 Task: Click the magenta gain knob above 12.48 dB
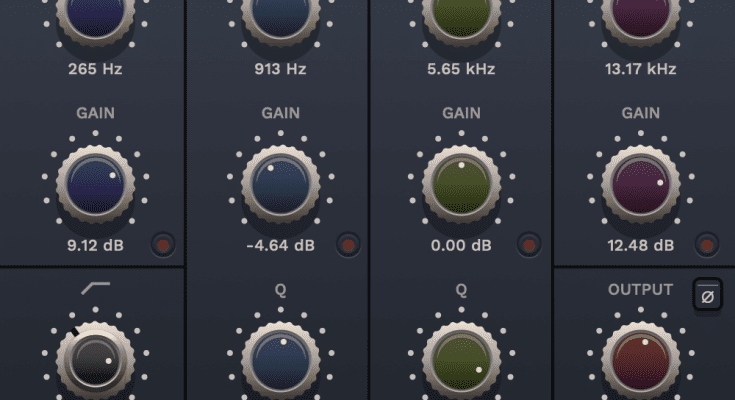click(x=640, y=182)
